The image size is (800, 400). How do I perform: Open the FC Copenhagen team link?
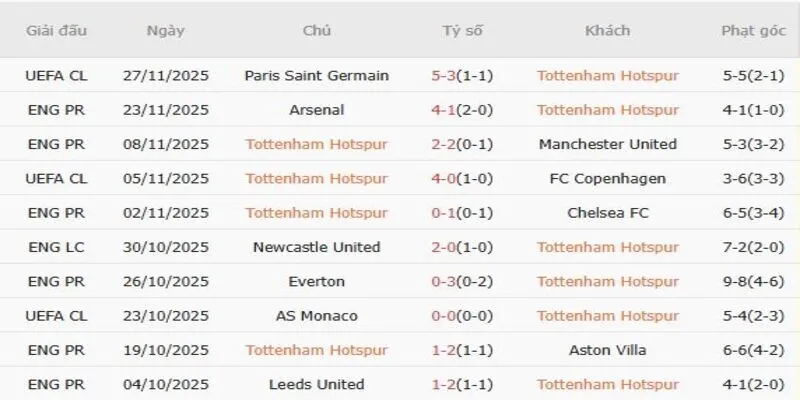point(607,178)
